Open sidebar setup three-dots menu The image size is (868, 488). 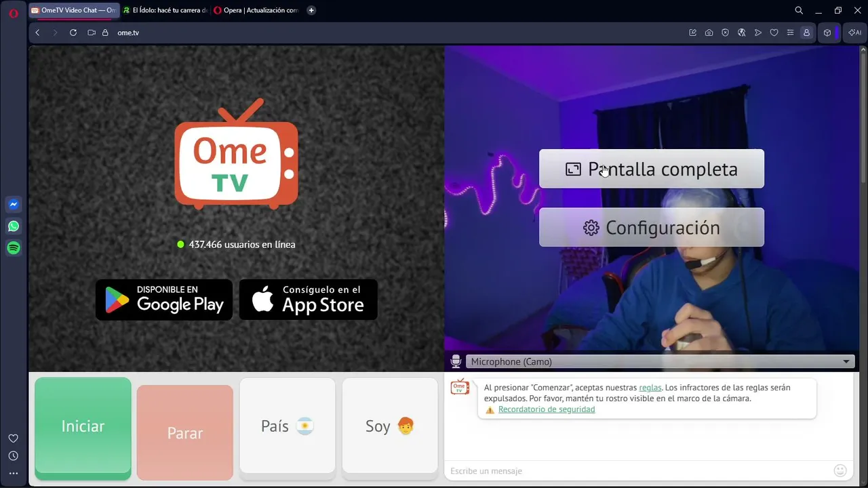14,473
